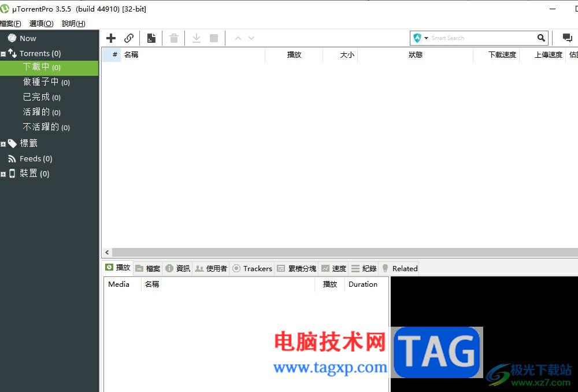Screen dimensions: 578x392
Task: Add a torrent with the plus icon
Action: (x=111, y=38)
